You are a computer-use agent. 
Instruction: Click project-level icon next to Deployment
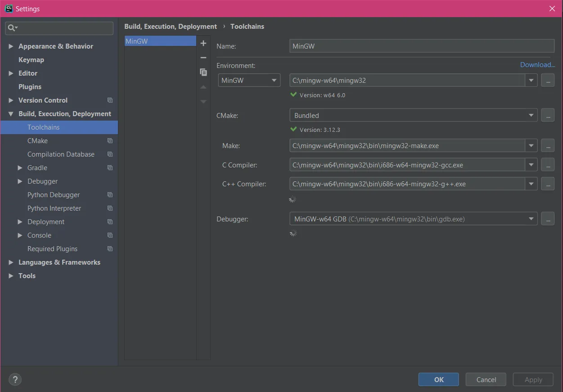[x=110, y=222]
